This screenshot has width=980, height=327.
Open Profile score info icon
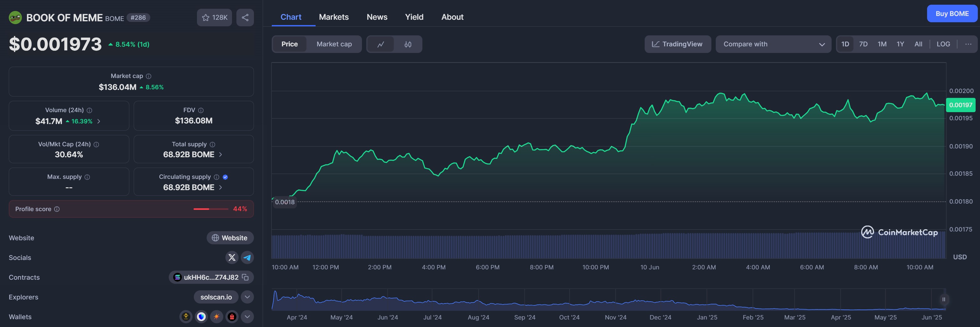click(57, 209)
